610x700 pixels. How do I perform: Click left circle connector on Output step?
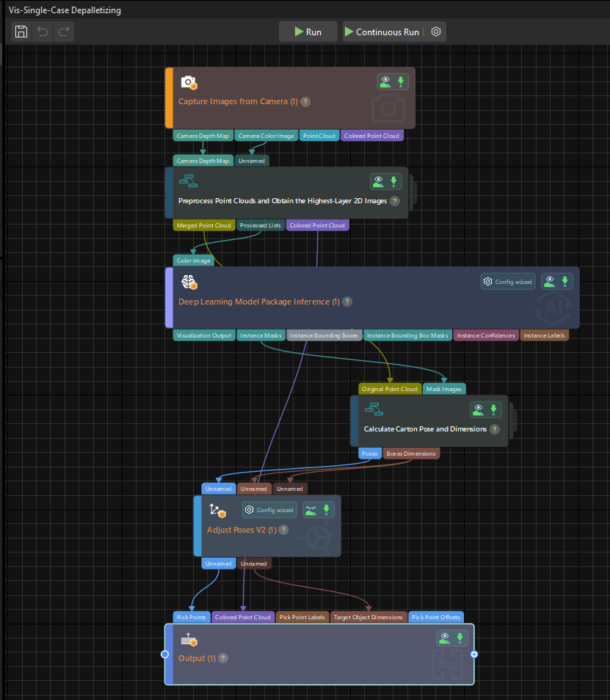pos(164,655)
